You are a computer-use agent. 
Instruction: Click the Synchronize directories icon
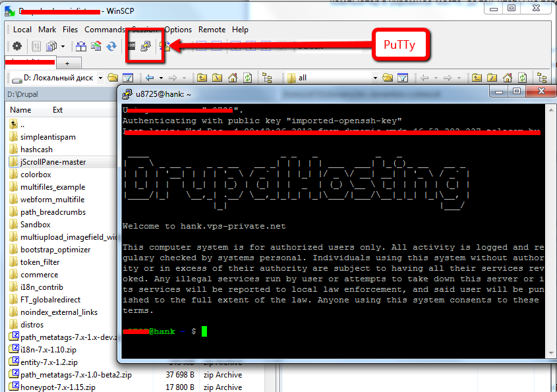click(96, 46)
